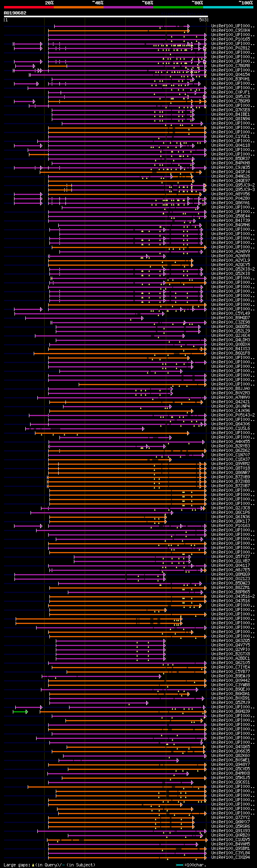
Task: Click the UniRef100_O02123 label
Action: 230,579
